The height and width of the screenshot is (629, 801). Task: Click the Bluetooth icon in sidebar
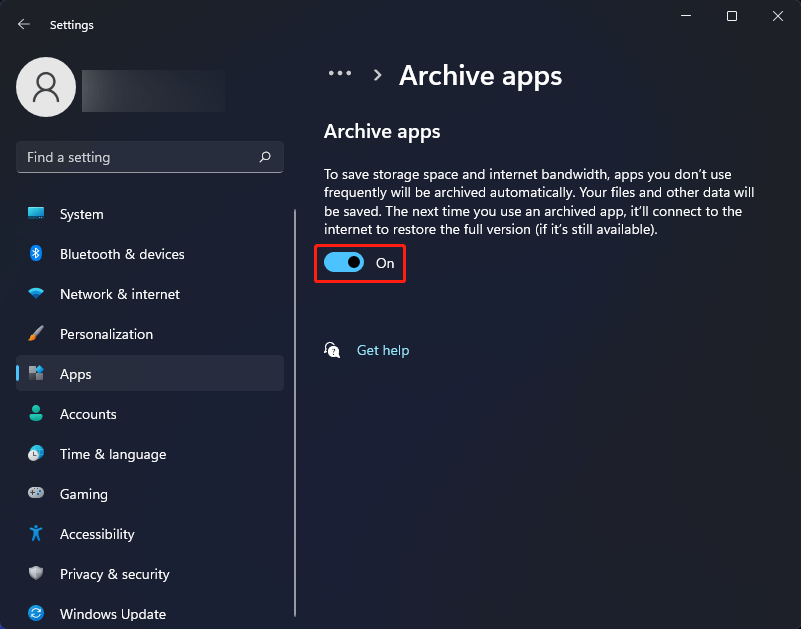[36, 253]
